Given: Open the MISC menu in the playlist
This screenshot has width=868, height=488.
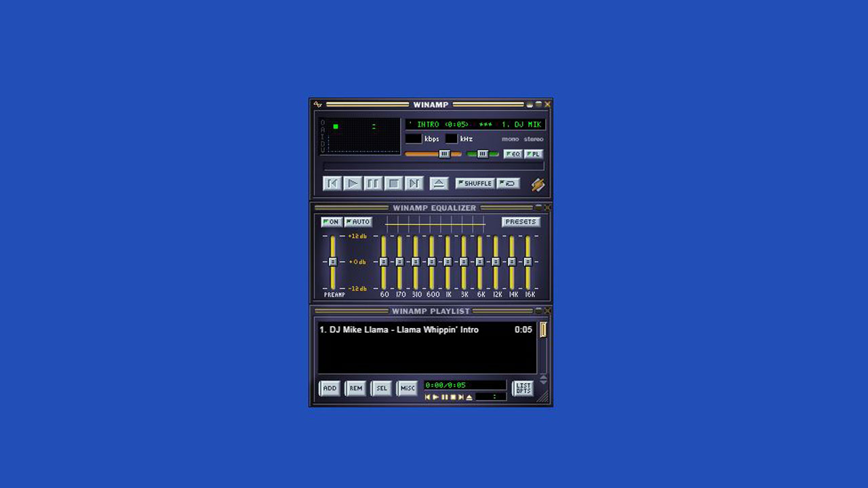Looking at the screenshot, I should pyautogui.click(x=406, y=388).
